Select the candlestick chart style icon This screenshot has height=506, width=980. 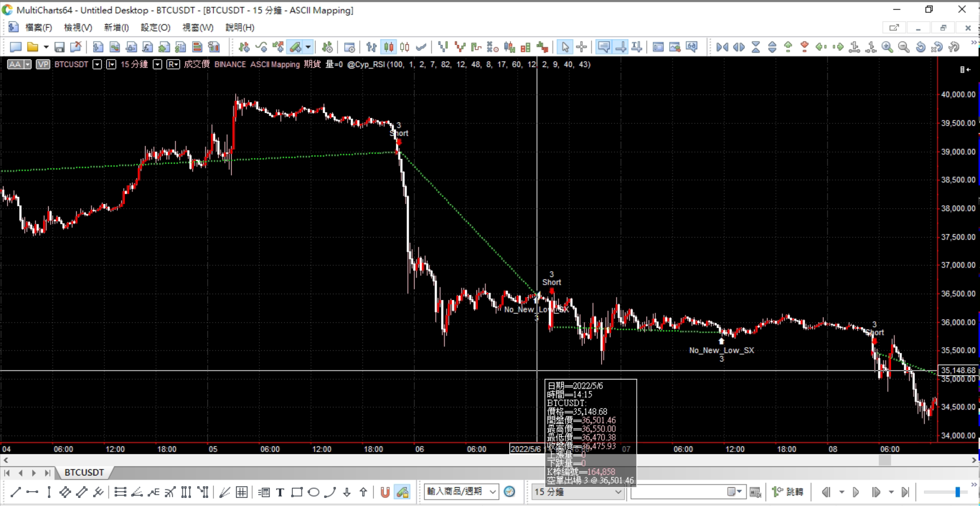[389, 47]
